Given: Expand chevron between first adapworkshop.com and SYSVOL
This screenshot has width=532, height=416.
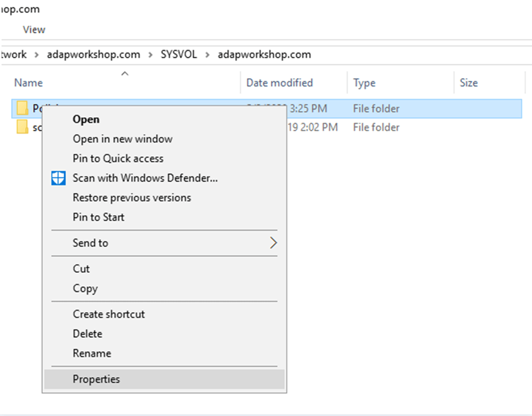Looking at the screenshot, I should tap(150, 55).
